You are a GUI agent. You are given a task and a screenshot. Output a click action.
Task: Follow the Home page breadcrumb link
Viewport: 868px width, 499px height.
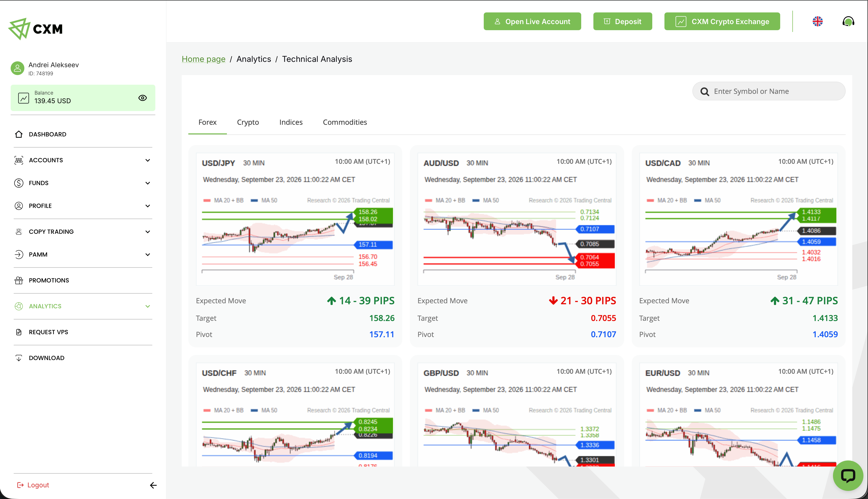203,59
